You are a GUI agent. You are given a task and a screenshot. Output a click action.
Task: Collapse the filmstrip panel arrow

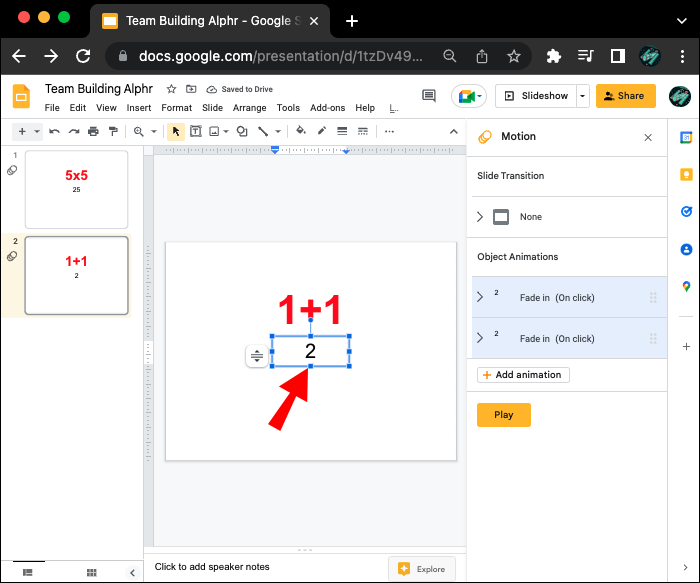tap(132, 572)
